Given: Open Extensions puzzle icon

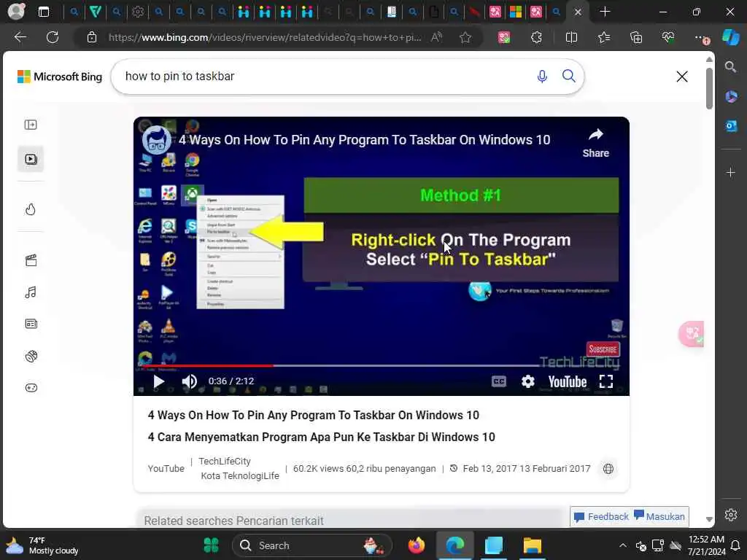Looking at the screenshot, I should 536,37.
